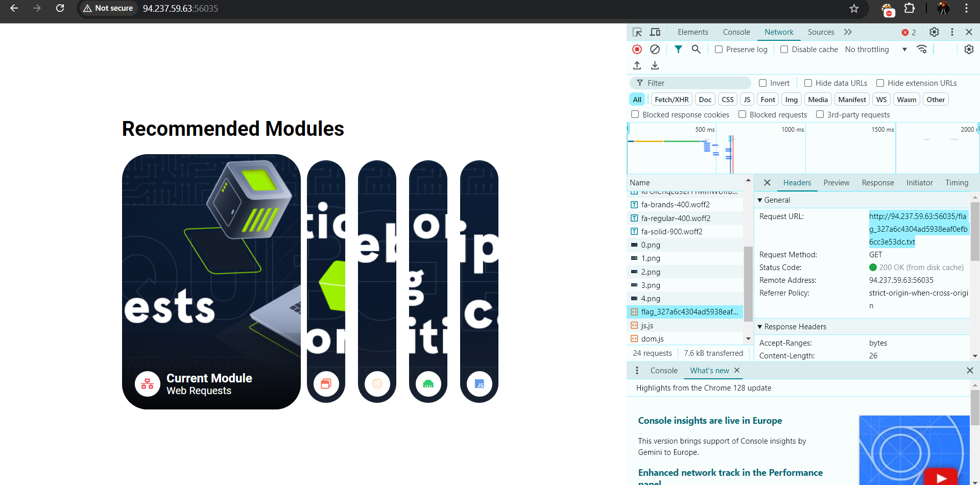Click the network timeline overview
980x485 pixels.
(x=802, y=151)
